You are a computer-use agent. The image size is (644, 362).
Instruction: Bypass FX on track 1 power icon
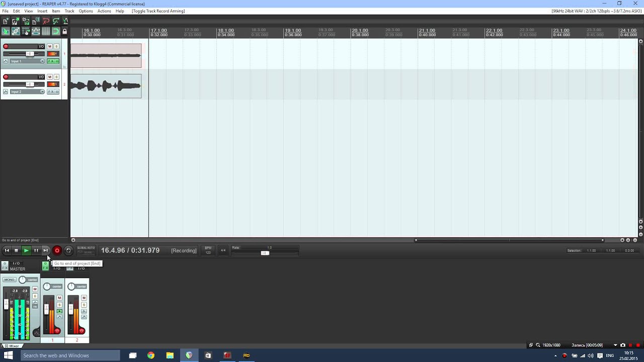57,61
